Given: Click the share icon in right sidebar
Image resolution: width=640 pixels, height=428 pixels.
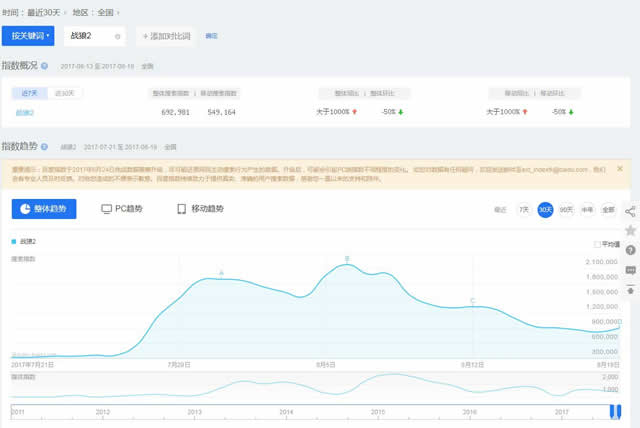Looking at the screenshot, I should (630, 211).
